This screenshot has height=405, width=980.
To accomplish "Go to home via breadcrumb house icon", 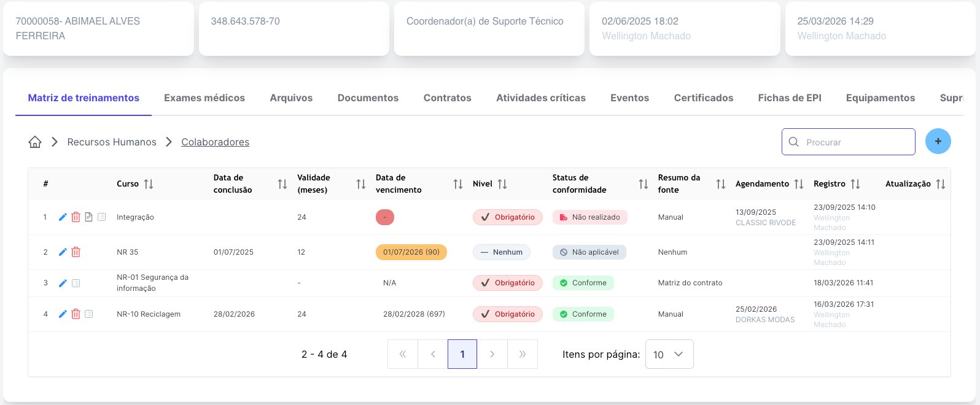I will pyautogui.click(x=35, y=142).
